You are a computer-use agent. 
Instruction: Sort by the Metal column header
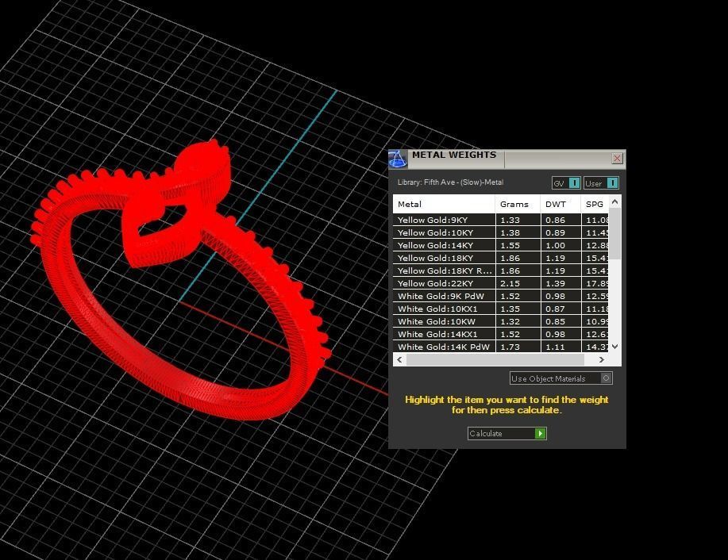click(444, 204)
